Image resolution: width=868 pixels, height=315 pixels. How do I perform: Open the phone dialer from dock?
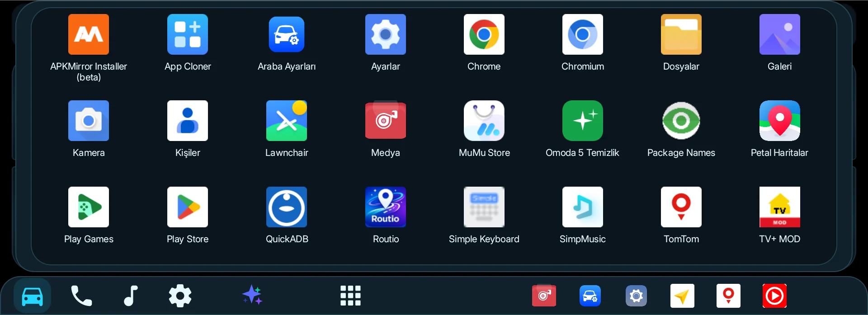[81, 296]
